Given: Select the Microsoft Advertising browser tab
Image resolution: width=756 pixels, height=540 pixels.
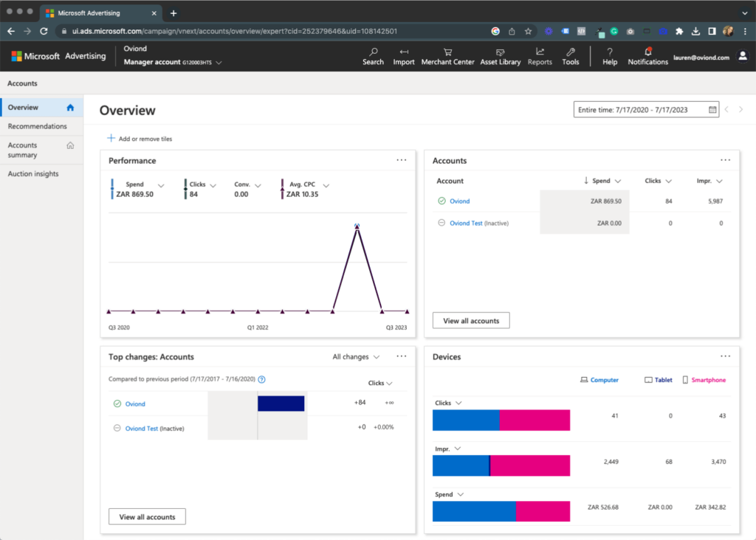Looking at the screenshot, I should pyautogui.click(x=100, y=13).
